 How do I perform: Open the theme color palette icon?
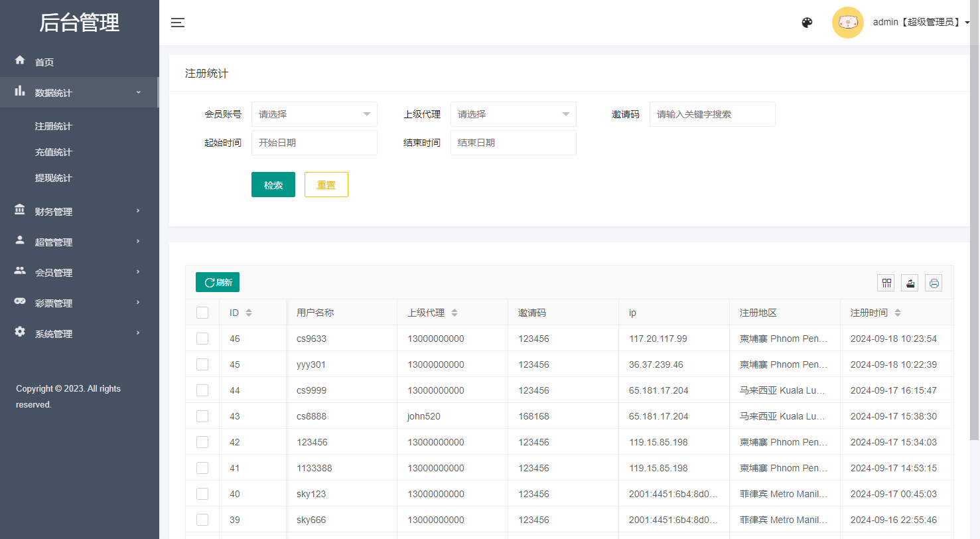coord(807,23)
